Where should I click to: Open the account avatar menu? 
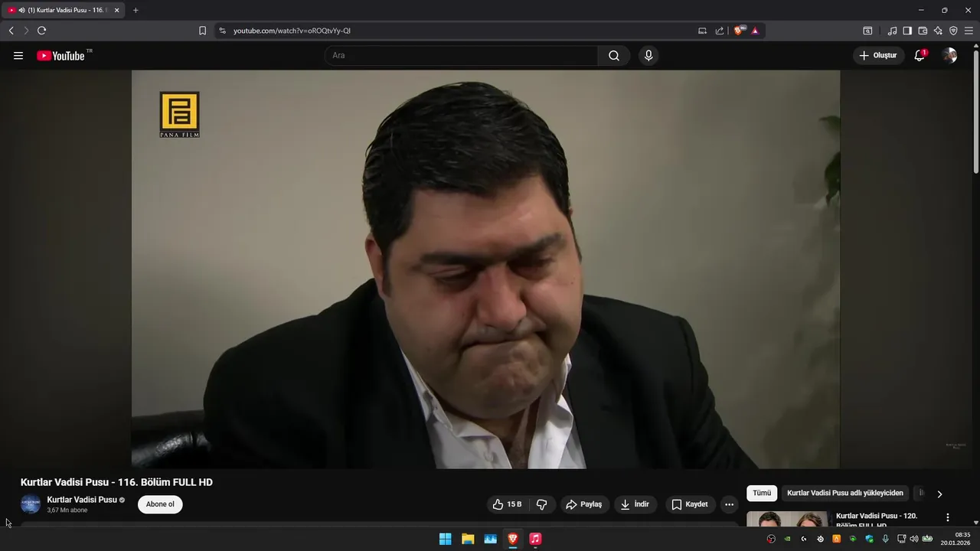pyautogui.click(x=949, y=55)
